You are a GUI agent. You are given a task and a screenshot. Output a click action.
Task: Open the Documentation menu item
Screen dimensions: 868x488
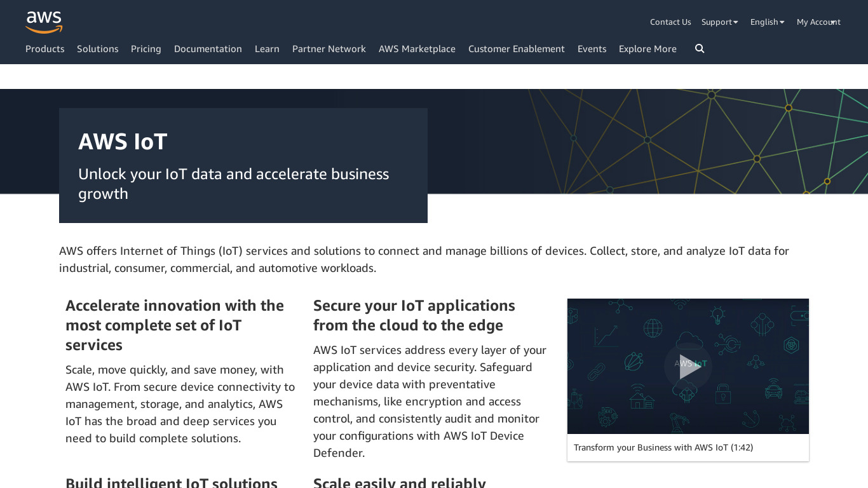208,49
